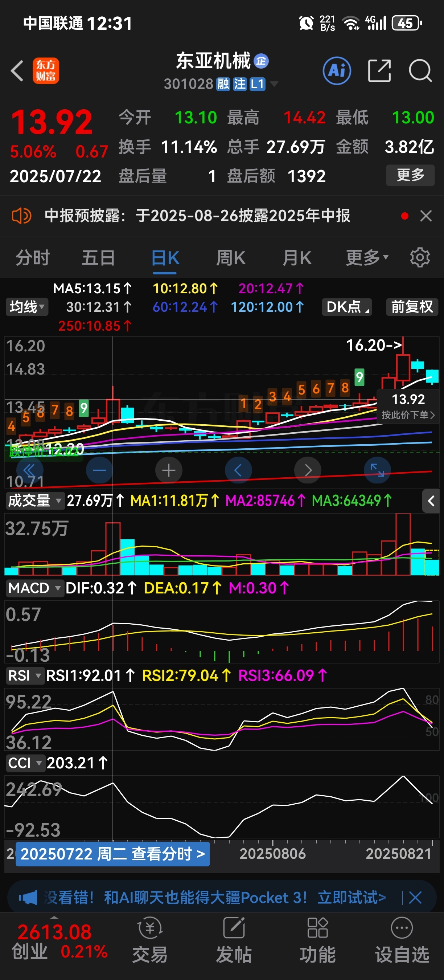
Task: Tap the share icon
Action: pyautogui.click(x=379, y=71)
